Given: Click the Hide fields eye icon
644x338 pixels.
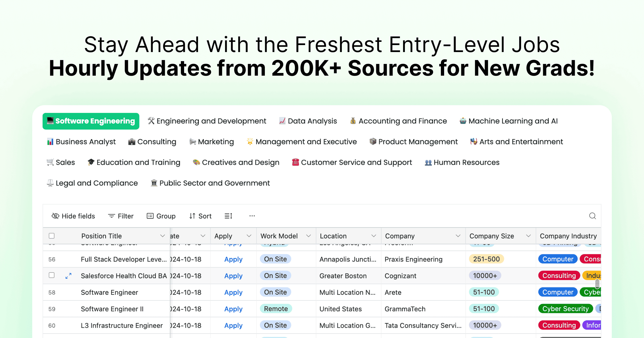Looking at the screenshot, I should [55, 216].
